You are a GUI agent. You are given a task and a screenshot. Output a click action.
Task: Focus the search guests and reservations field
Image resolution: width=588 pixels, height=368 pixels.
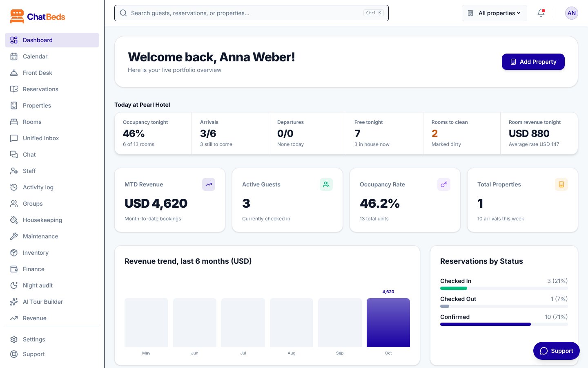(x=252, y=13)
